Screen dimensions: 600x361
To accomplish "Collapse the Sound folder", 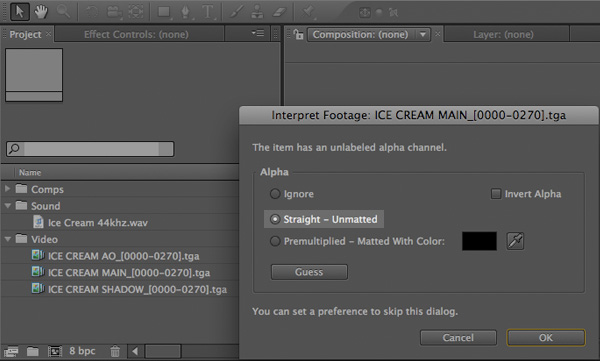I will [7, 206].
